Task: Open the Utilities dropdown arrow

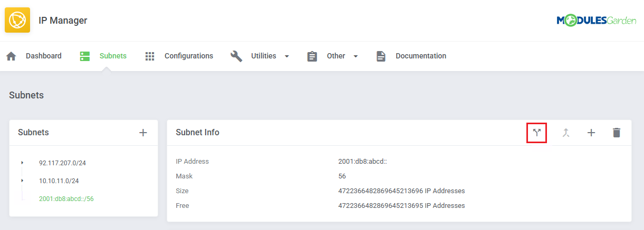Action: (287, 56)
